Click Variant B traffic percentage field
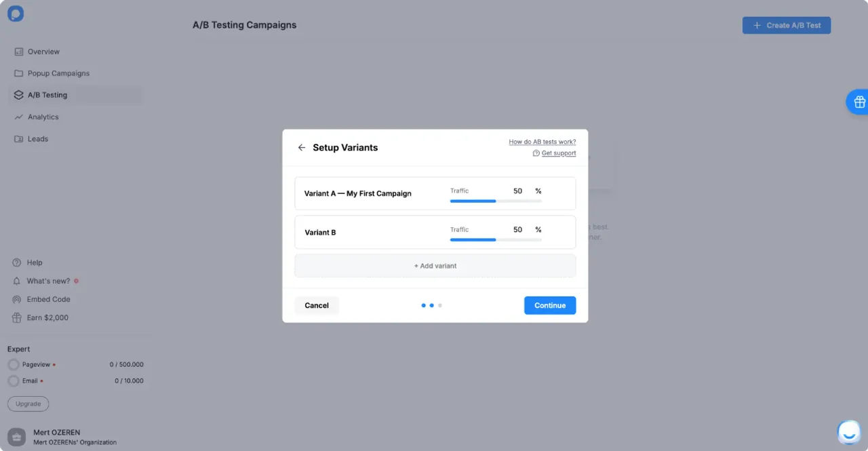This screenshot has height=451, width=868. click(x=518, y=230)
